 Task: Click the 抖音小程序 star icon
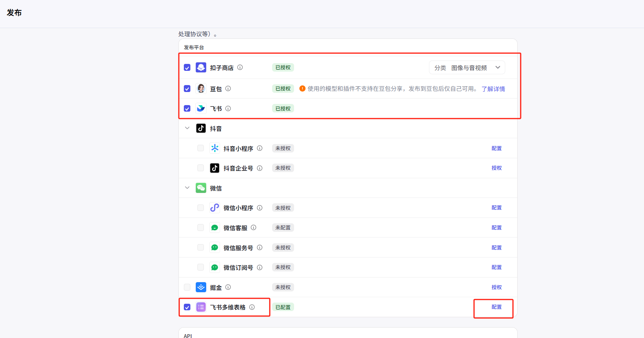(x=215, y=148)
